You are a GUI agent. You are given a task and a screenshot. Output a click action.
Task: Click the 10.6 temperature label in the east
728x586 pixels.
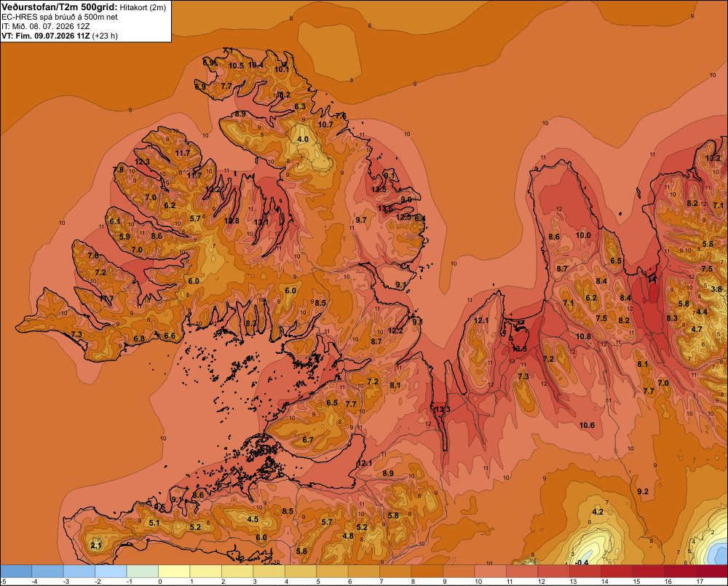(x=587, y=425)
